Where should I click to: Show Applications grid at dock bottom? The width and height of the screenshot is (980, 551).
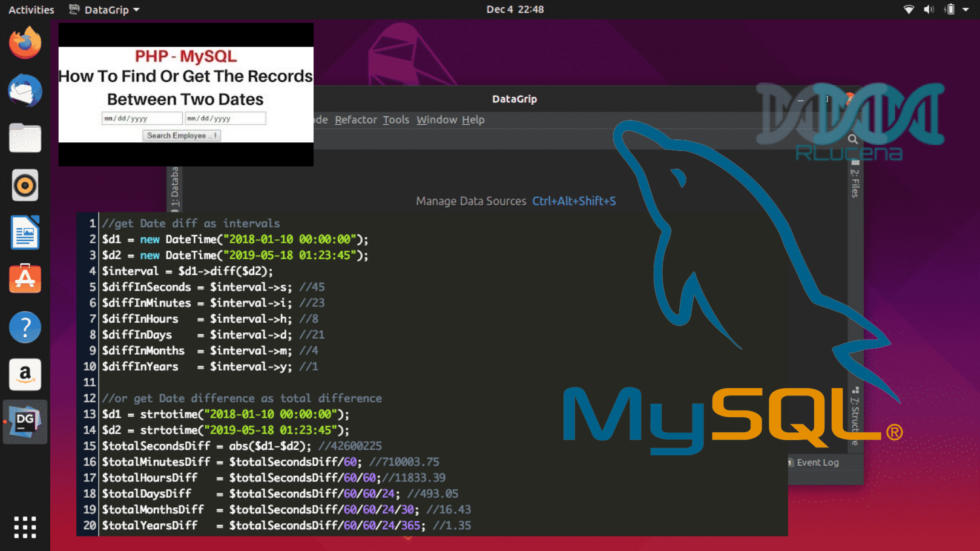tap(25, 527)
